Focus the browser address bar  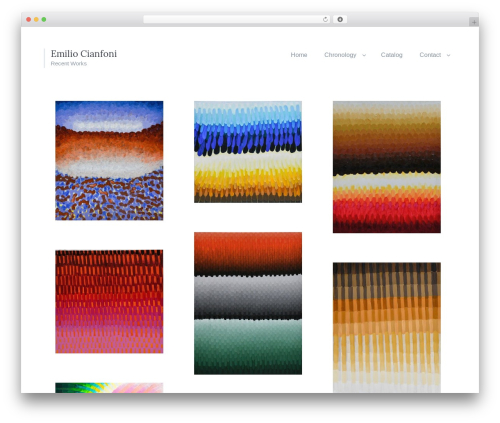coord(237,20)
